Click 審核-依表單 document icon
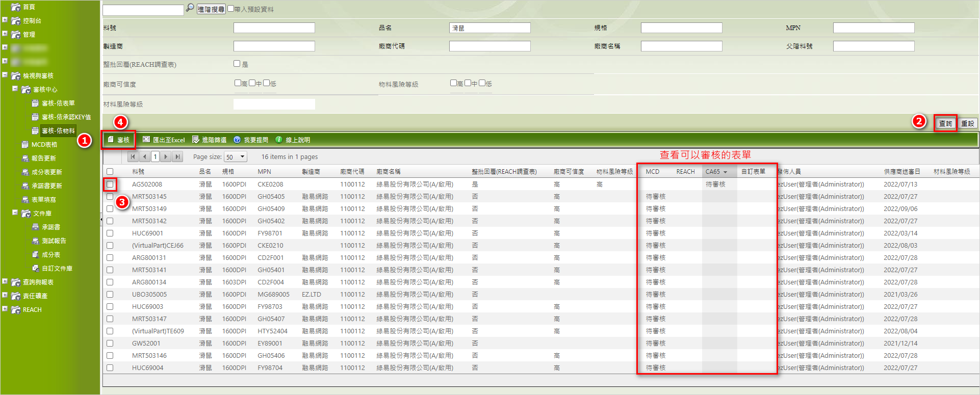 coord(35,103)
